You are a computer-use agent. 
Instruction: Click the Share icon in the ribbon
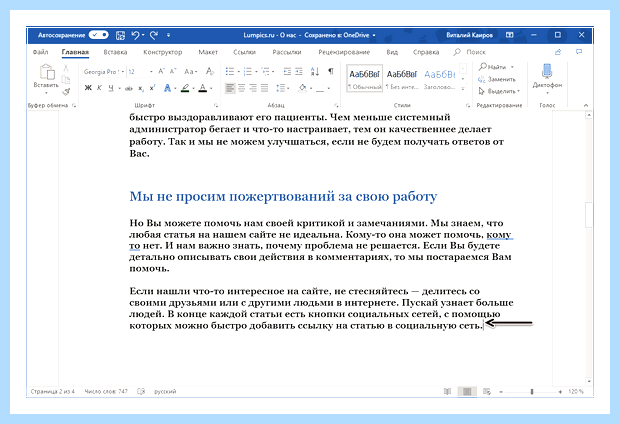[x=558, y=52]
